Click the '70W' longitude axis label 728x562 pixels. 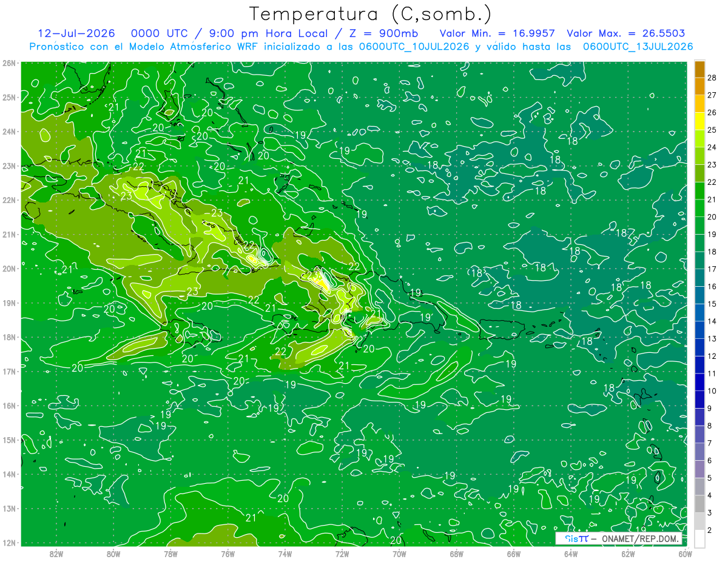click(x=399, y=554)
